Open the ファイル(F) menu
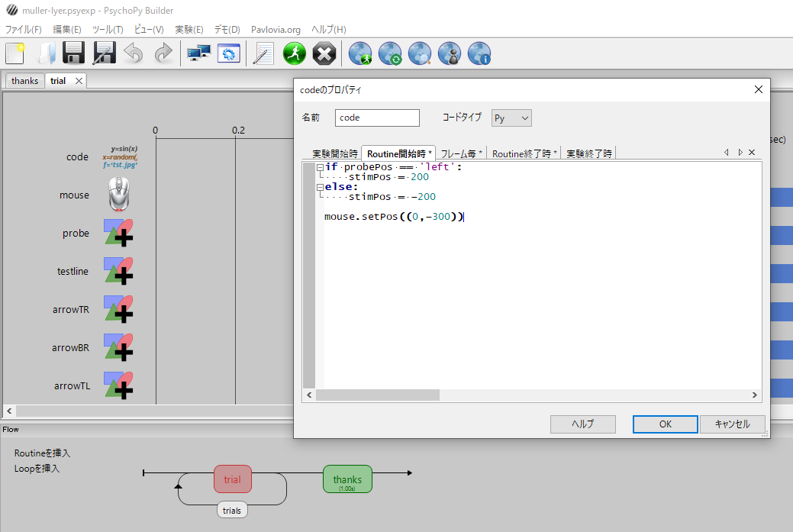793x532 pixels. [x=23, y=29]
